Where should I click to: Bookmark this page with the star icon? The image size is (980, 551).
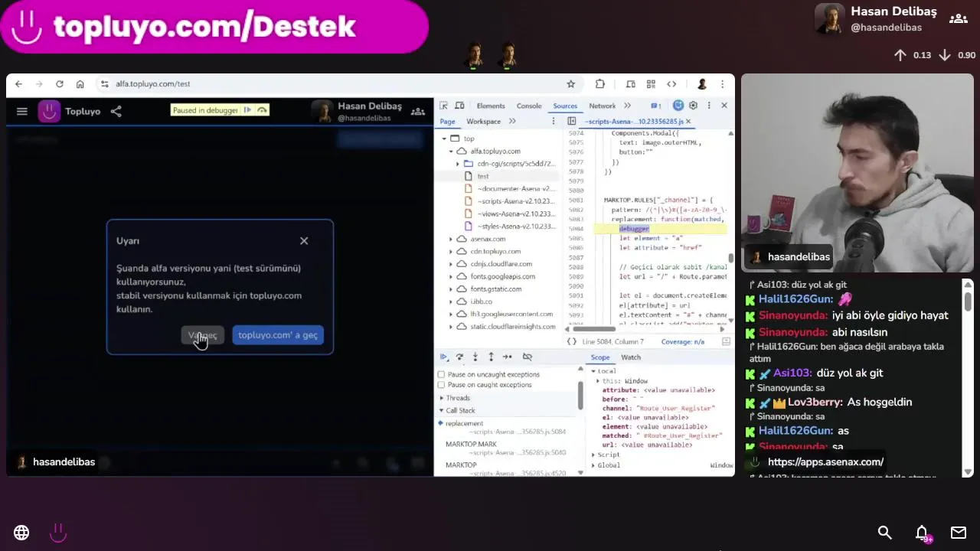coord(570,84)
